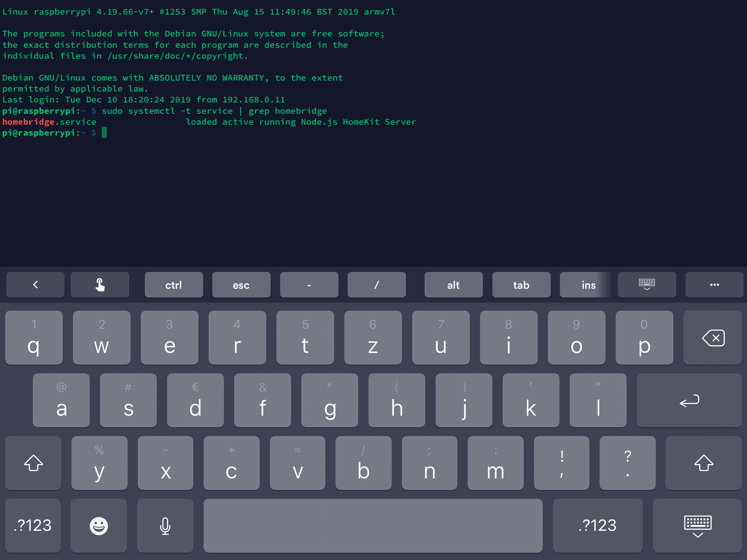The height and width of the screenshot is (560, 747).
Task: Toggle the left shift key
Action: click(x=33, y=463)
